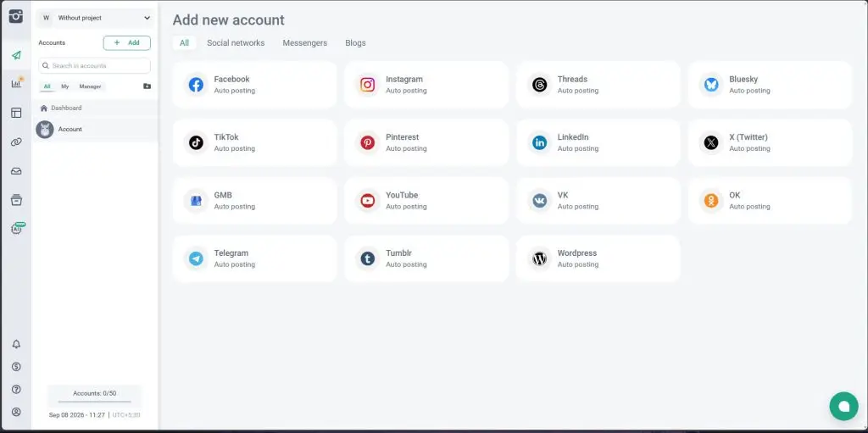Filter accounts by Manager
The width and height of the screenshot is (868, 433).
pyautogui.click(x=90, y=86)
